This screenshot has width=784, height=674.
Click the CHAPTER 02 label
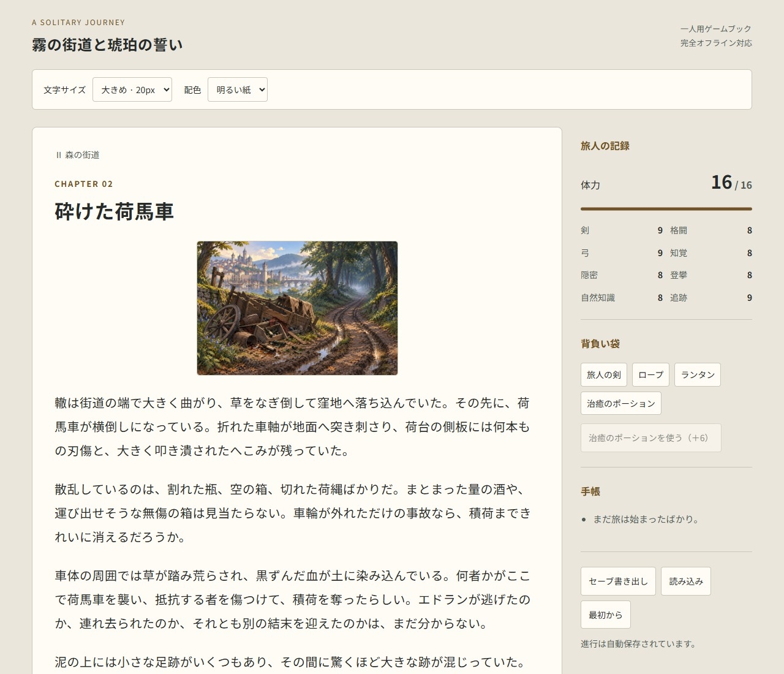click(84, 184)
